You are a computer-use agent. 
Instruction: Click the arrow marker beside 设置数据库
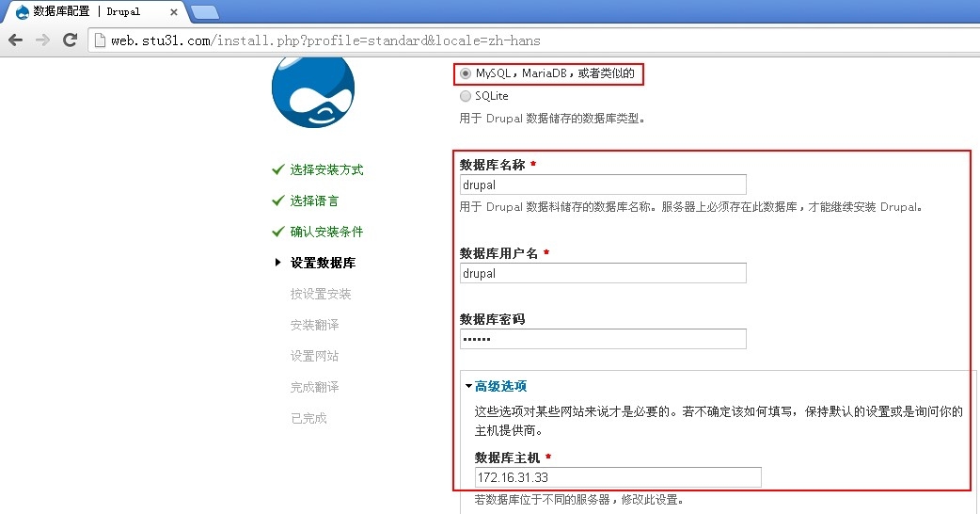[277, 263]
